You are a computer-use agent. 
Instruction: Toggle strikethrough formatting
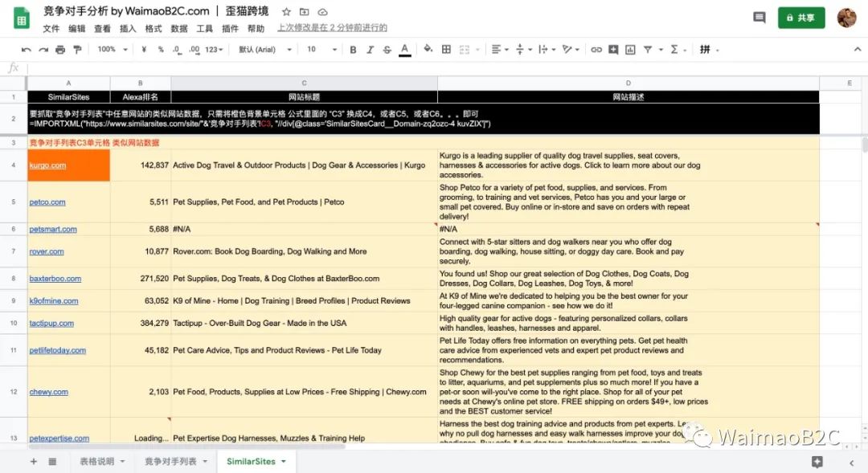click(387, 49)
